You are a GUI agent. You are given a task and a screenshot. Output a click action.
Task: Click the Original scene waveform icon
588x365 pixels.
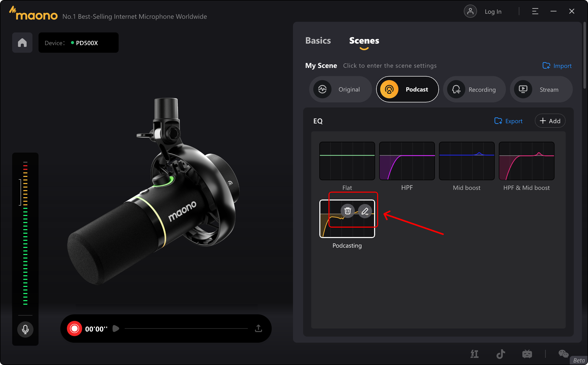322,89
